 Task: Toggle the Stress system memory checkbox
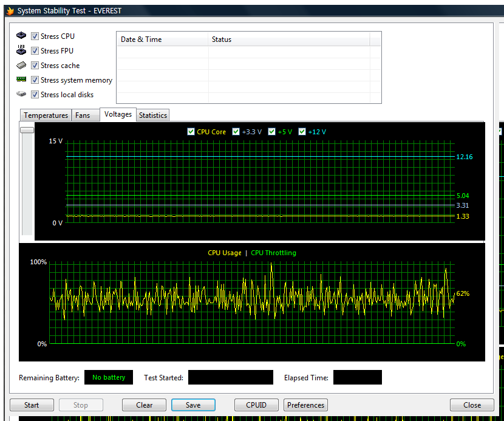click(35, 80)
